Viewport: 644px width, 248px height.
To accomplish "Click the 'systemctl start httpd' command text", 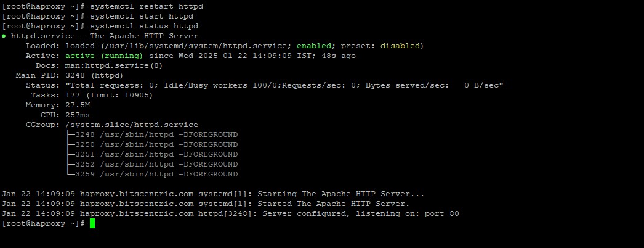I will pyautogui.click(x=142, y=17).
